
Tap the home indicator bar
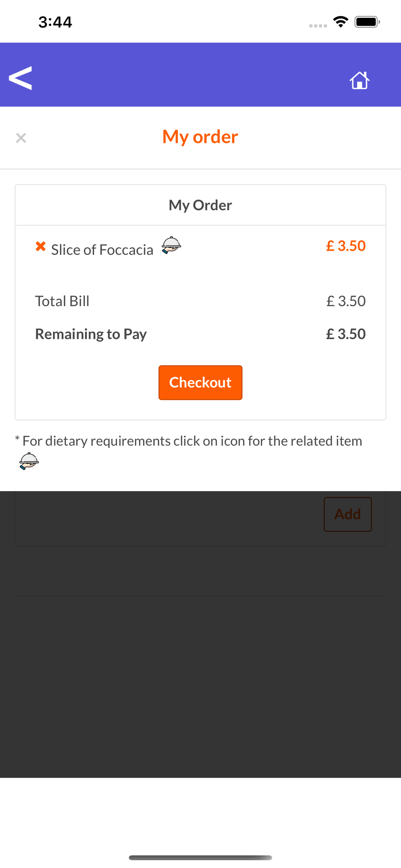(x=200, y=858)
